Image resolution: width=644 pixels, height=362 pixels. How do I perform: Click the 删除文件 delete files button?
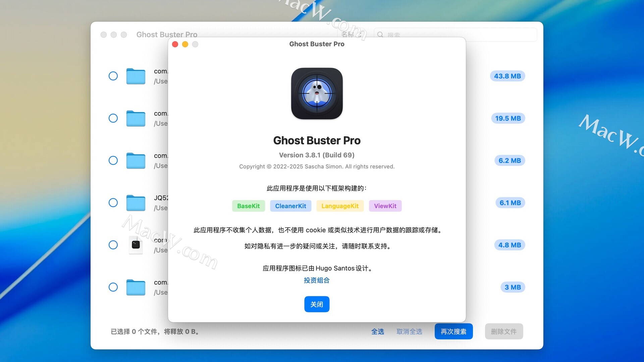click(x=504, y=331)
